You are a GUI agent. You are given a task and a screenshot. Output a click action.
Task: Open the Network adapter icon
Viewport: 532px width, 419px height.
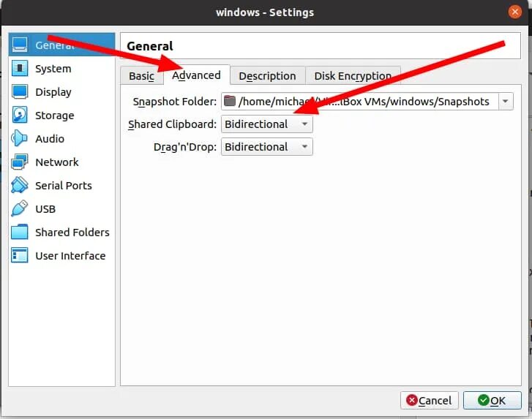tap(20, 162)
